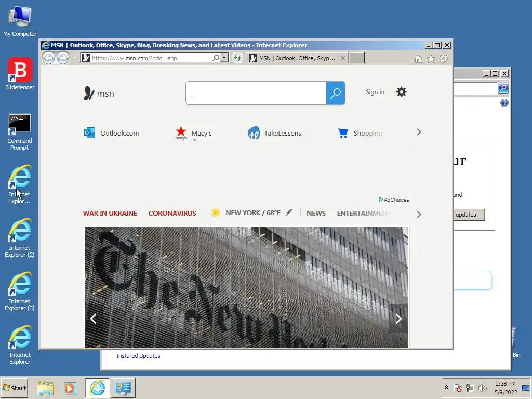Open NEW YORK / 68°F weather link

coord(253,212)
